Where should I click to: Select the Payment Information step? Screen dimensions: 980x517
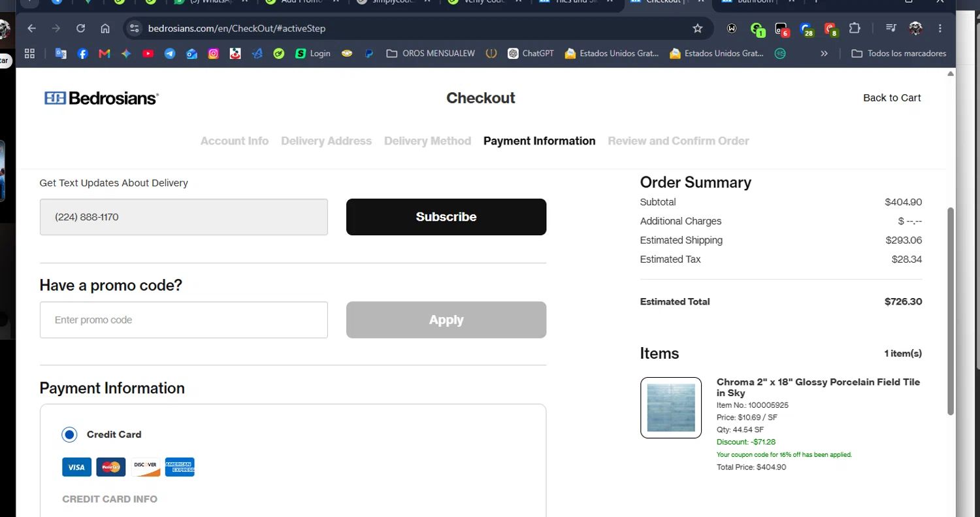[540, 141]
